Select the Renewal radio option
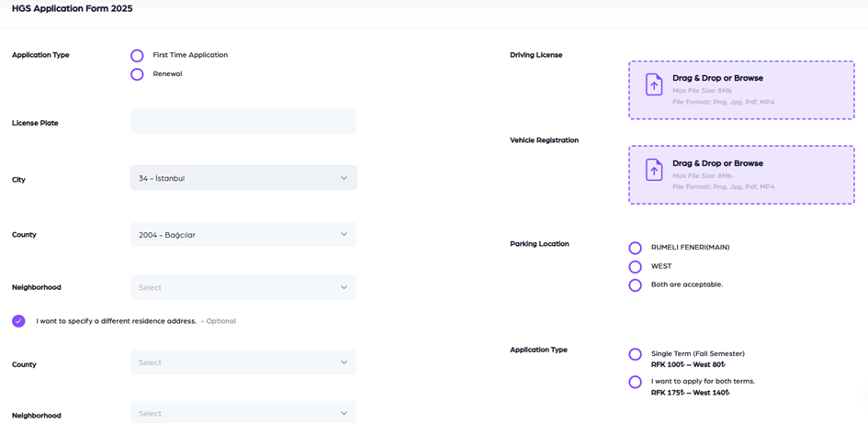 click(x=137, y=74)
